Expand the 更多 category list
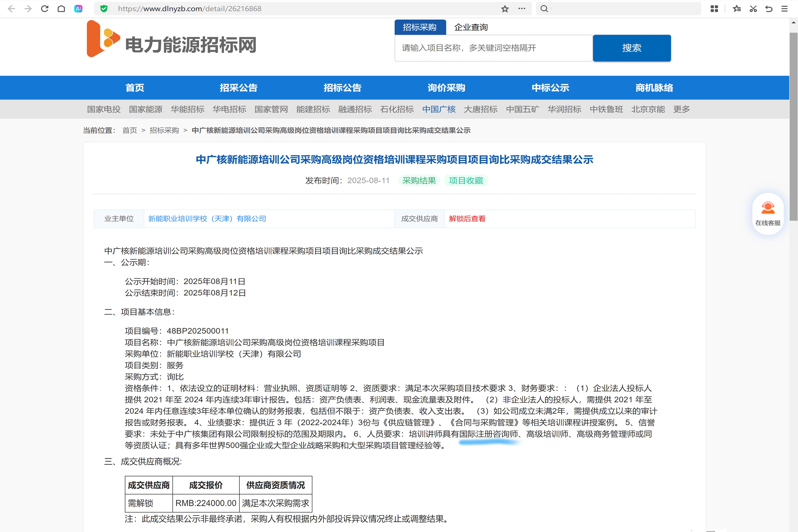 (x=681, y=109)
